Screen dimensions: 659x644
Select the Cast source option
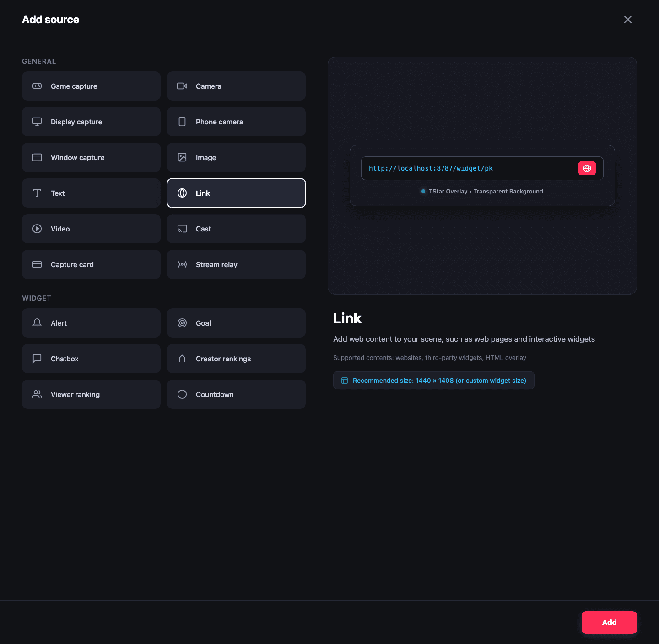(236, 229)
